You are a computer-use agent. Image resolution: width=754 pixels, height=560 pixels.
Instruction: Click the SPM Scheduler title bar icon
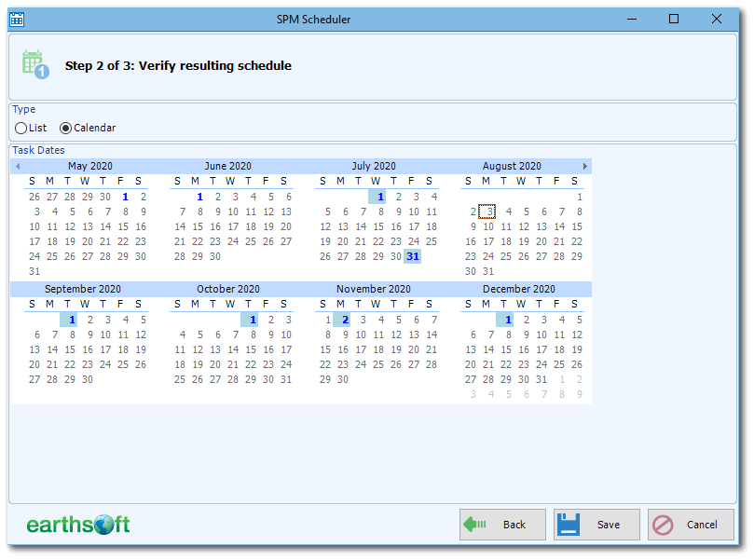[16, 19]
